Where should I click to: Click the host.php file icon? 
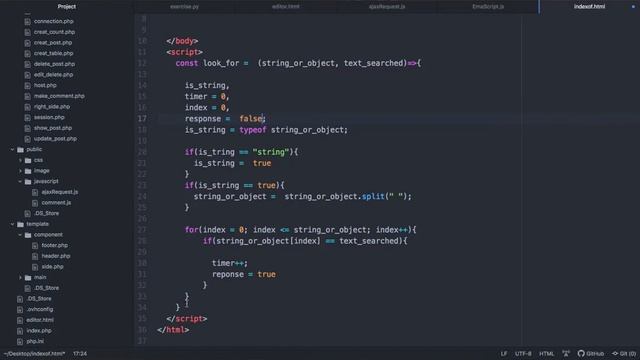(x=27, y=86)
